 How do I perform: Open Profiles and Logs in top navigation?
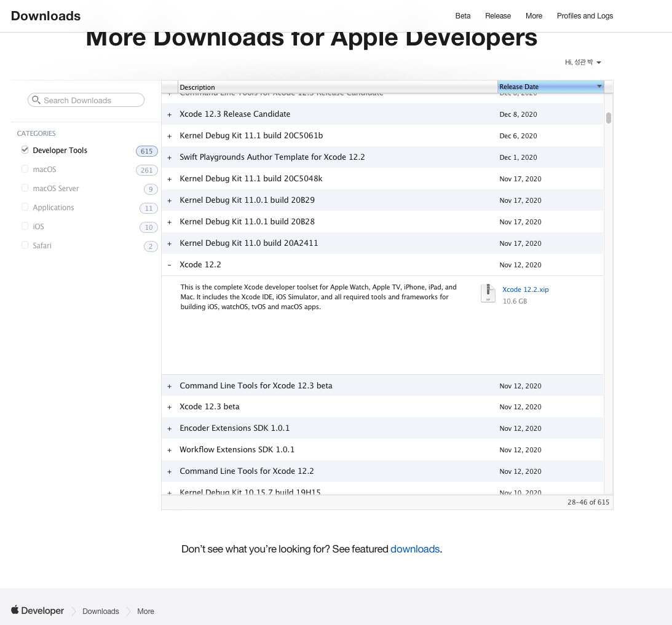point(585,16)
